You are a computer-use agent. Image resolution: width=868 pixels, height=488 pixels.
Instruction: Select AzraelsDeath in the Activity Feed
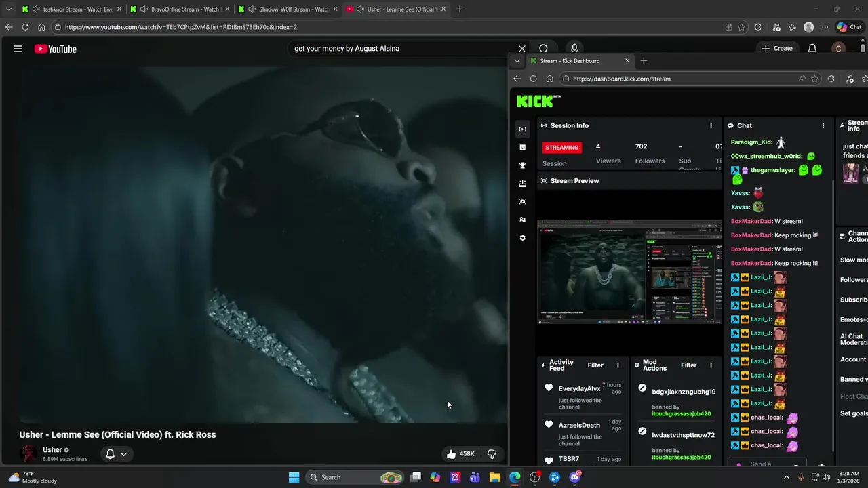578,425
